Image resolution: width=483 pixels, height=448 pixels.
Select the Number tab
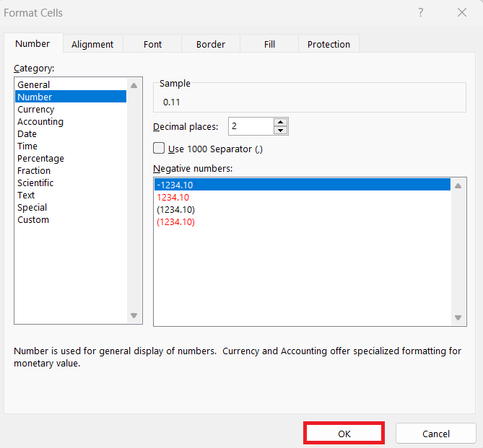32,44
